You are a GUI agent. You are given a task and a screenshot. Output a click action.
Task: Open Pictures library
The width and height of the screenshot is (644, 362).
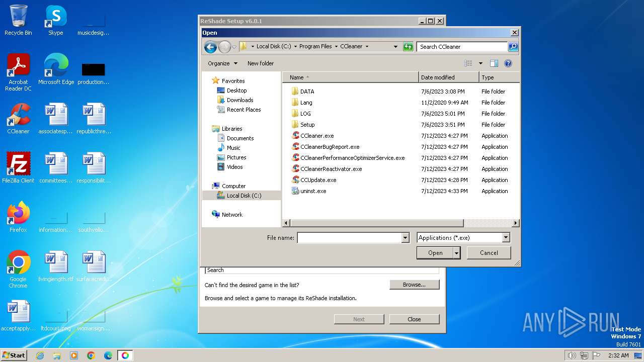pos(236,157)
